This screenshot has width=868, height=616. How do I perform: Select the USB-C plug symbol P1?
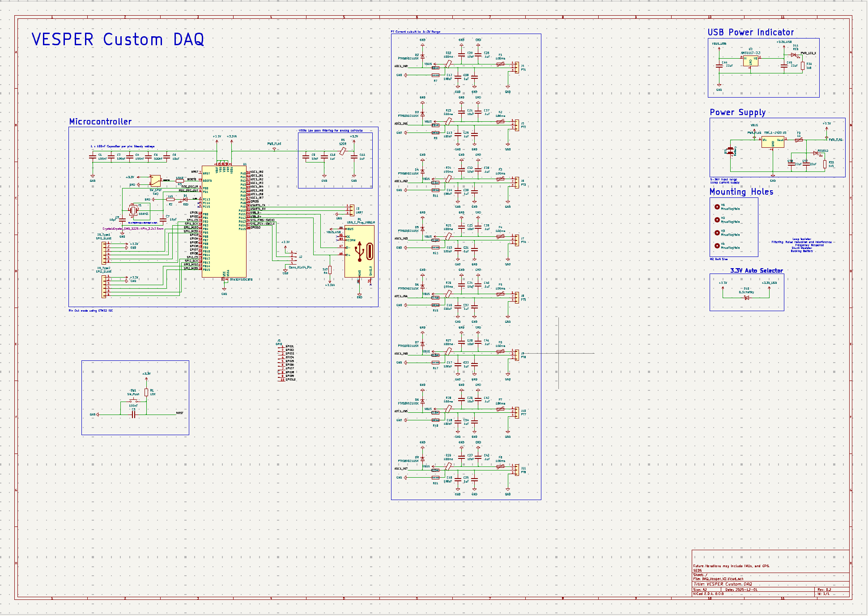pos(359,251)
